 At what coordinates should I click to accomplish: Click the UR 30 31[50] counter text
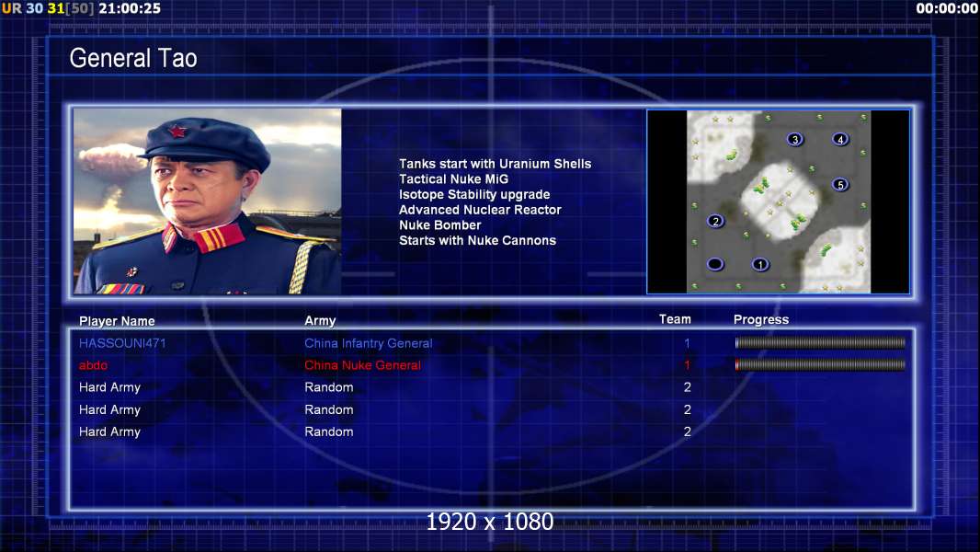click(x=48, y=8)
